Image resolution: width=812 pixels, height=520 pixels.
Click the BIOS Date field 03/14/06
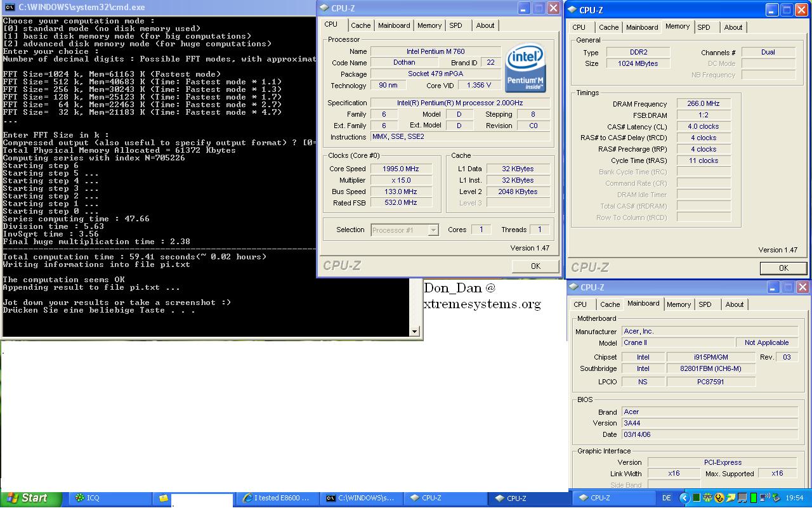[x=709, y=434]
